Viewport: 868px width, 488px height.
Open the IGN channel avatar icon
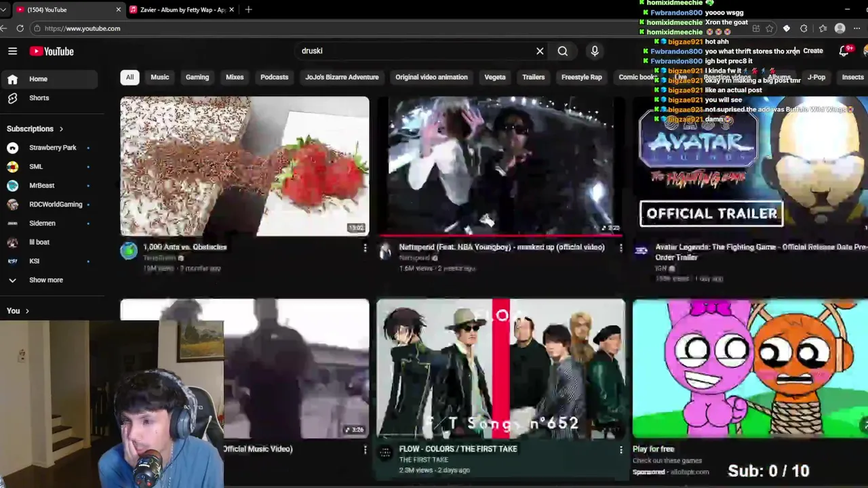point(641,251)
